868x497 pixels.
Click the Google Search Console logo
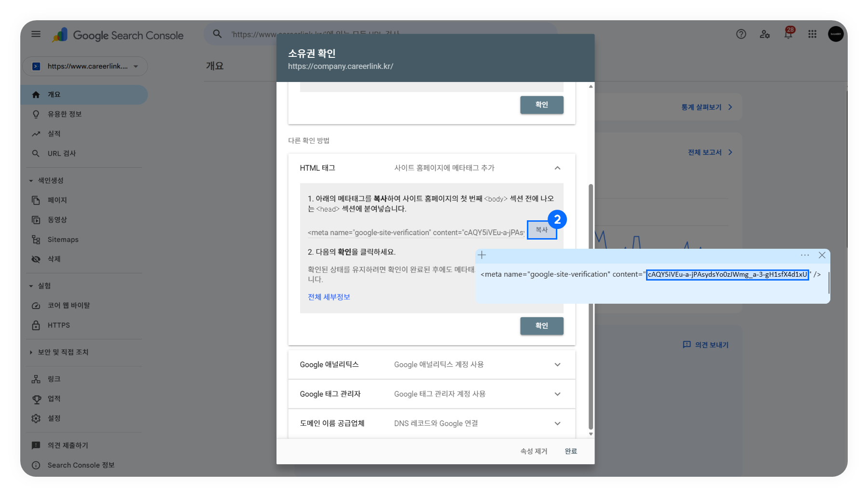pos(118,35)
